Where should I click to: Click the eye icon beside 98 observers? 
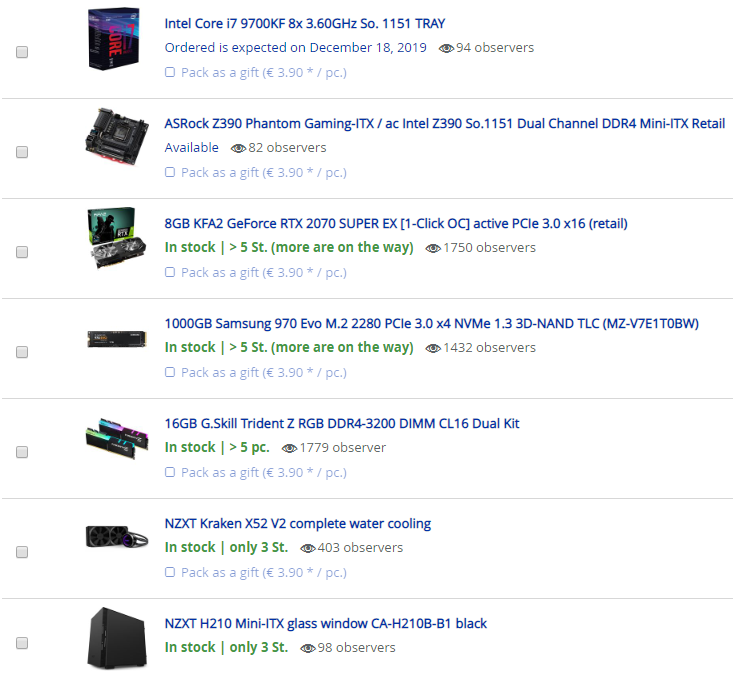[308, 648]
